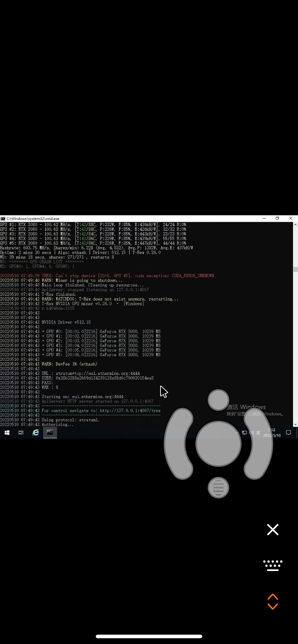This screenshot has width=298, height=644.
Task: Click the cmd window scrollbar thumb
Action: pos(295,269)
